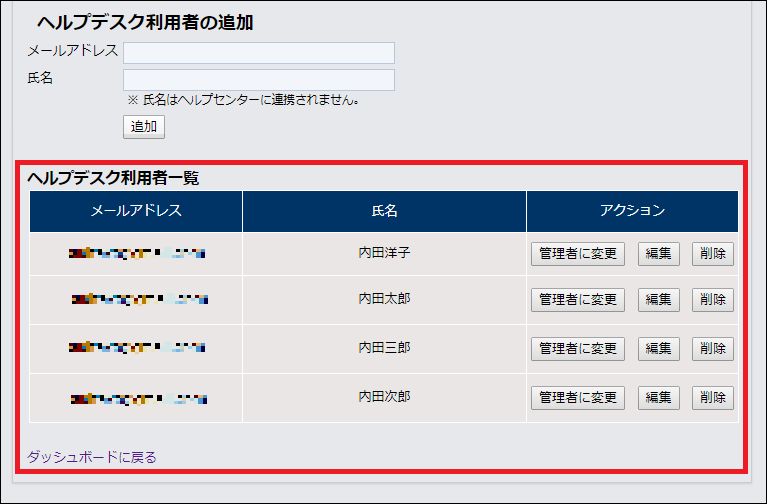
Task: Click 削除 for 内田太郎
Action: pos(713,300)
